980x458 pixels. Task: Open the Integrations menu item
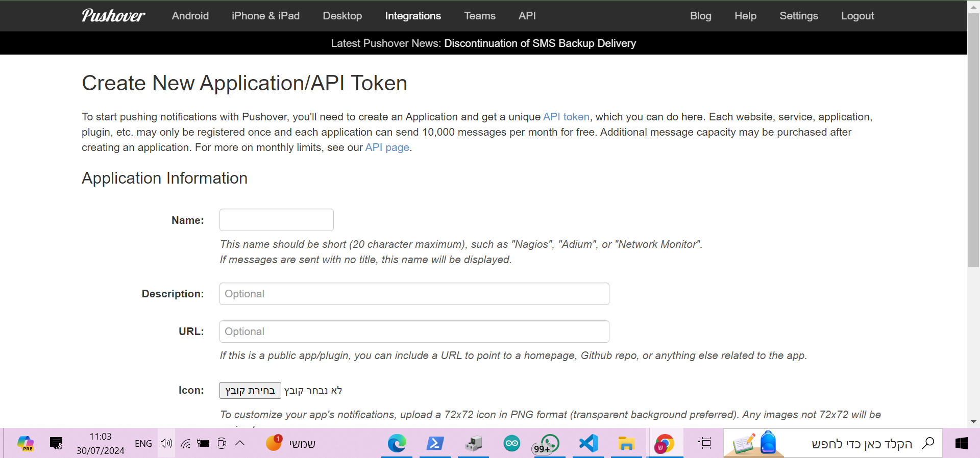[413, 16]
